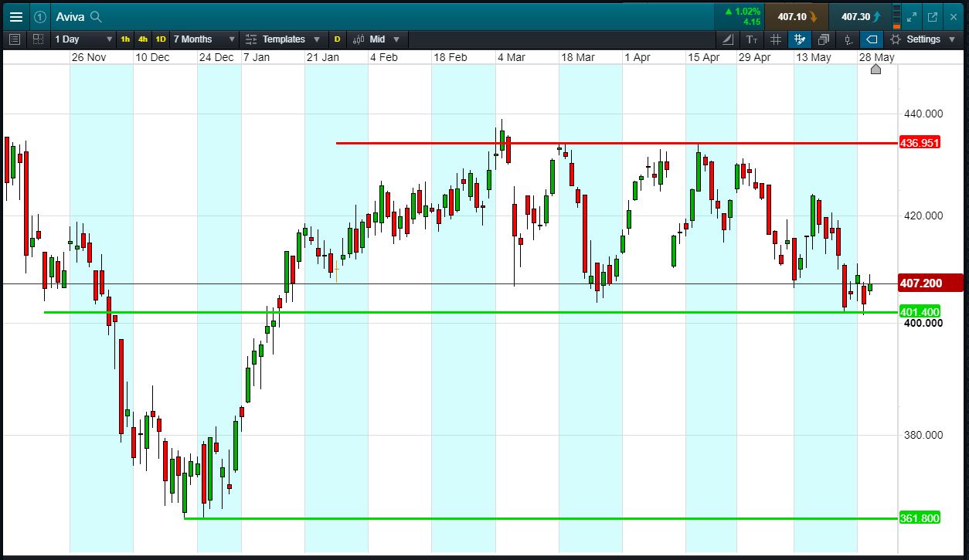
Task: Click the 407.200 current price label
Action: tap(931, 283)
